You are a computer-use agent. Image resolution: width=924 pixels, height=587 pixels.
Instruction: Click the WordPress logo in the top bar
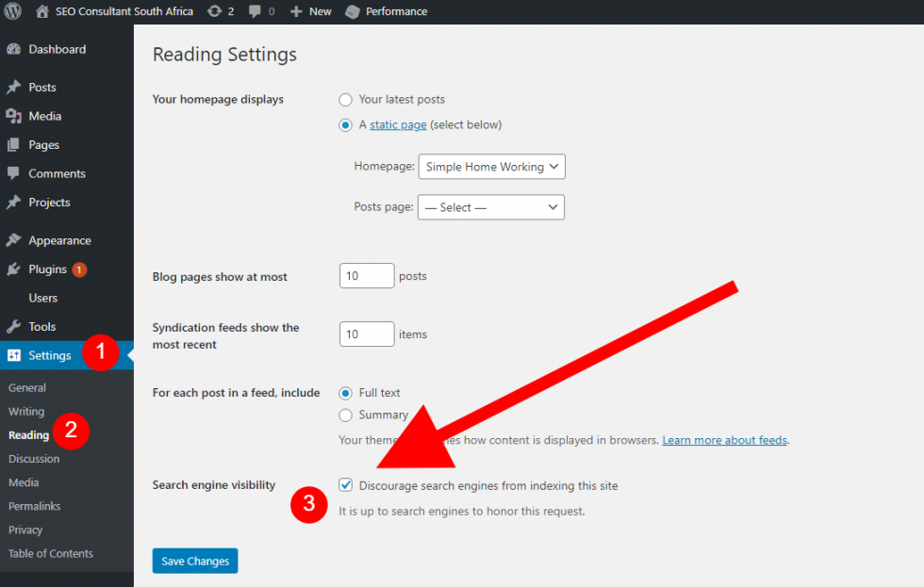(x=12, y=11)
